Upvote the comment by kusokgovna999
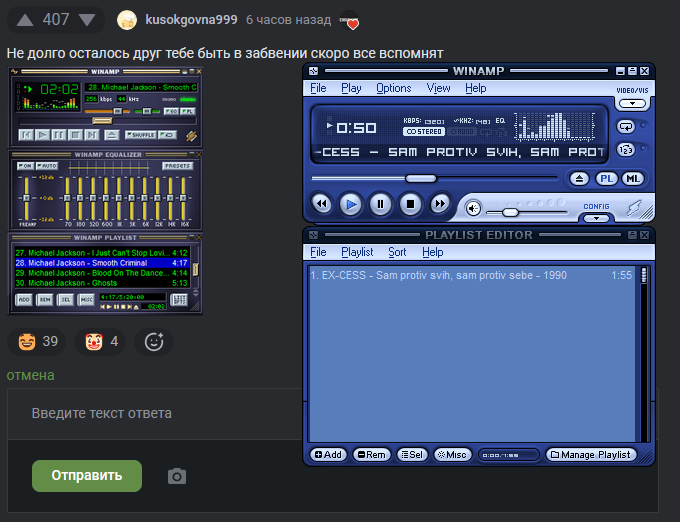680x522 pixels. [x=25, y=20]
